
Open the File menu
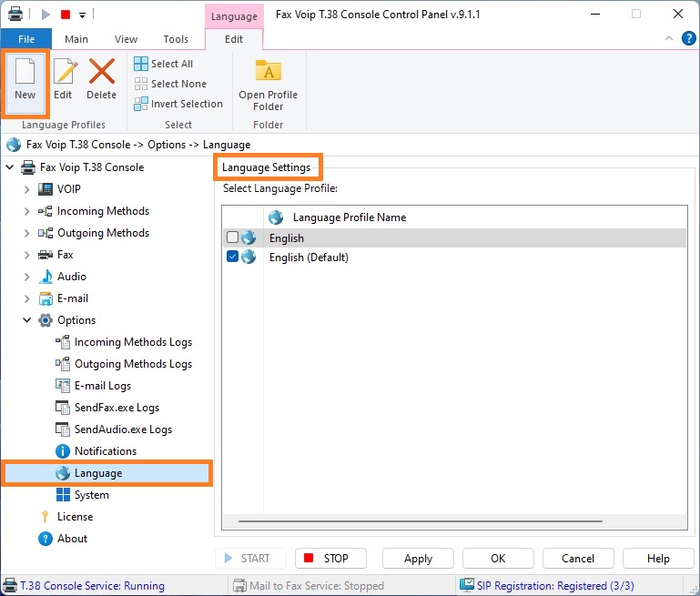pos(26,39)
